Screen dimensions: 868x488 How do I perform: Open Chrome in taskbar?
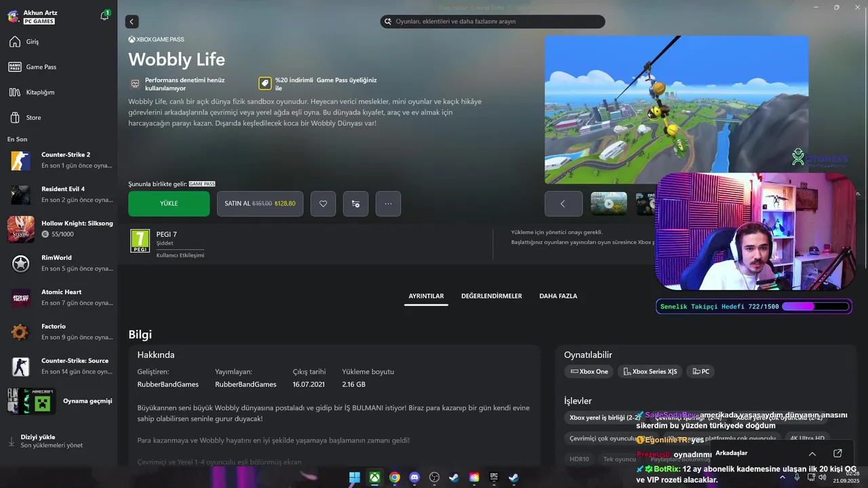(x=395, y=477)
